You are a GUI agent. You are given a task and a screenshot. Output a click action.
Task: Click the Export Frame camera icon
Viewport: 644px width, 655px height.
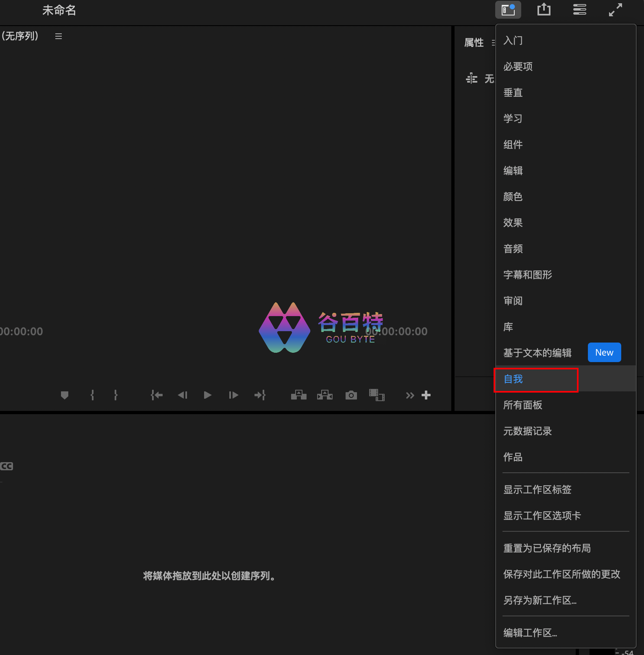coord(351,395)
